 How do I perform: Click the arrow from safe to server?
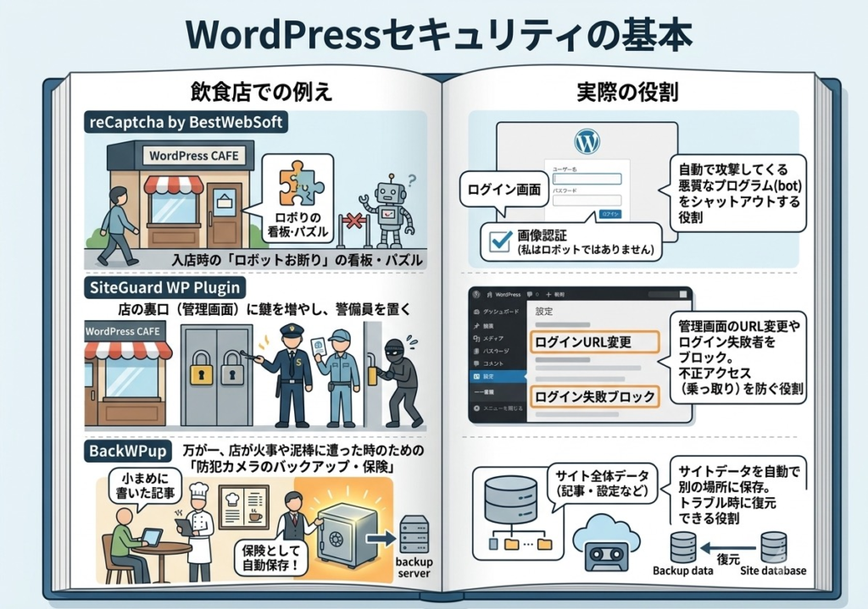tap(381, 540)
